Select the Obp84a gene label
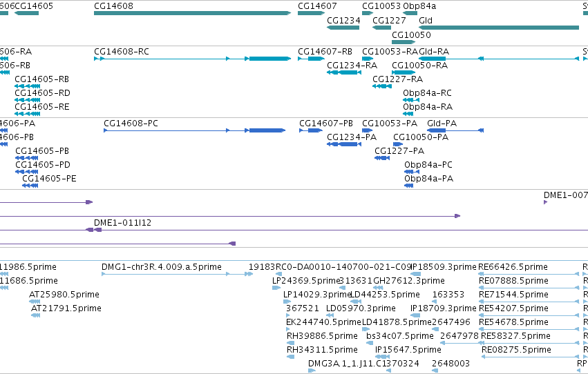This screenshot has height=374, width=588. point(419,6)
